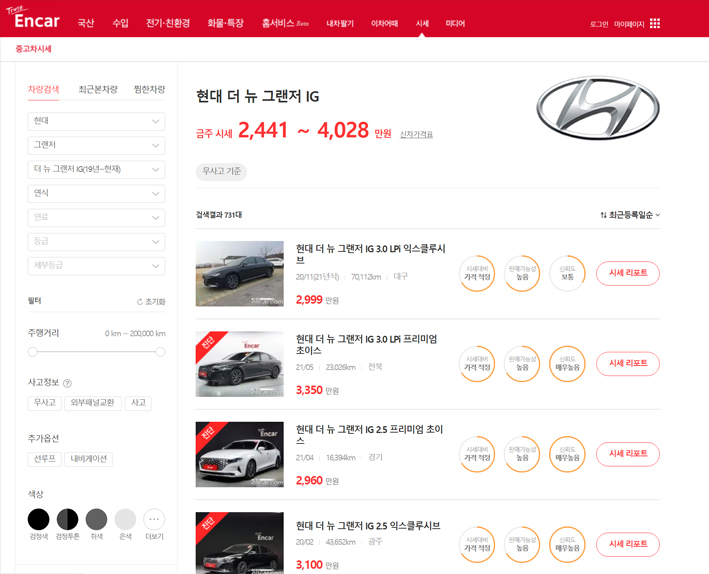This screenshot has width=709, height=574.
Task: Click the Encar logo
Action: click(33, 18)
